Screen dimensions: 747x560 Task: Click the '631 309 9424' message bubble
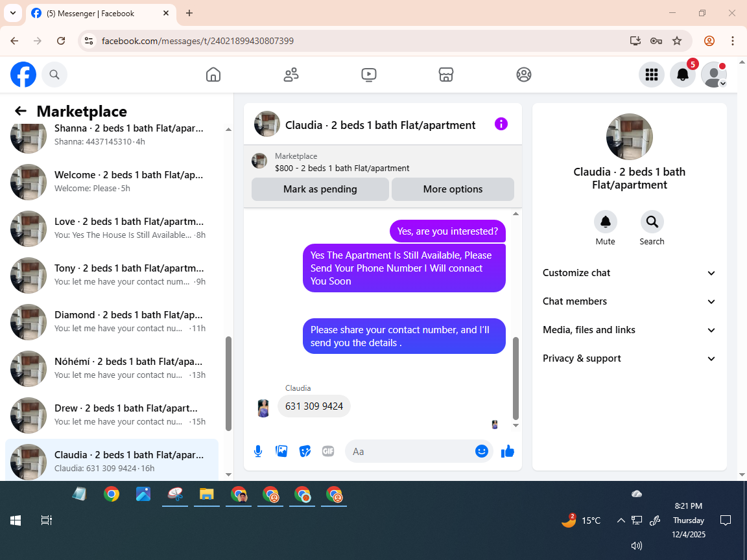[314, 406]
